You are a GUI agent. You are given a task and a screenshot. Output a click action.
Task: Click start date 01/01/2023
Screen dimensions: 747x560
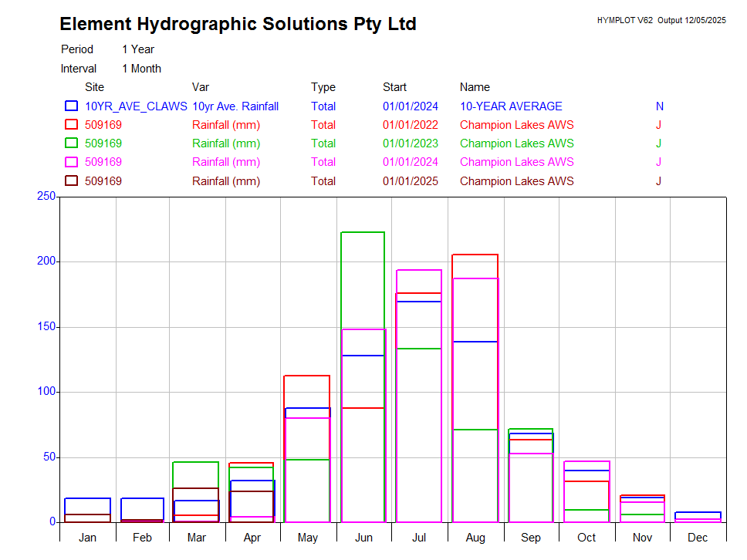411,143
